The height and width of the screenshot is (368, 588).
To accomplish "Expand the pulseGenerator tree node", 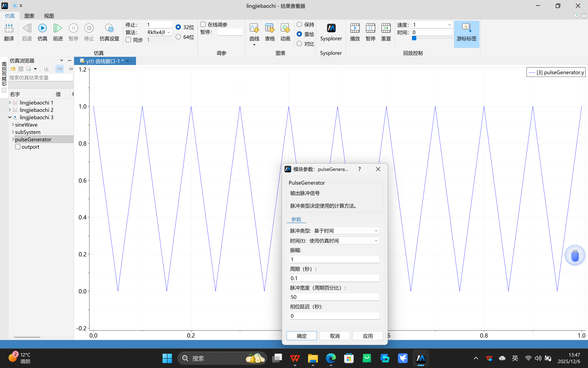I will click(13, 139).
